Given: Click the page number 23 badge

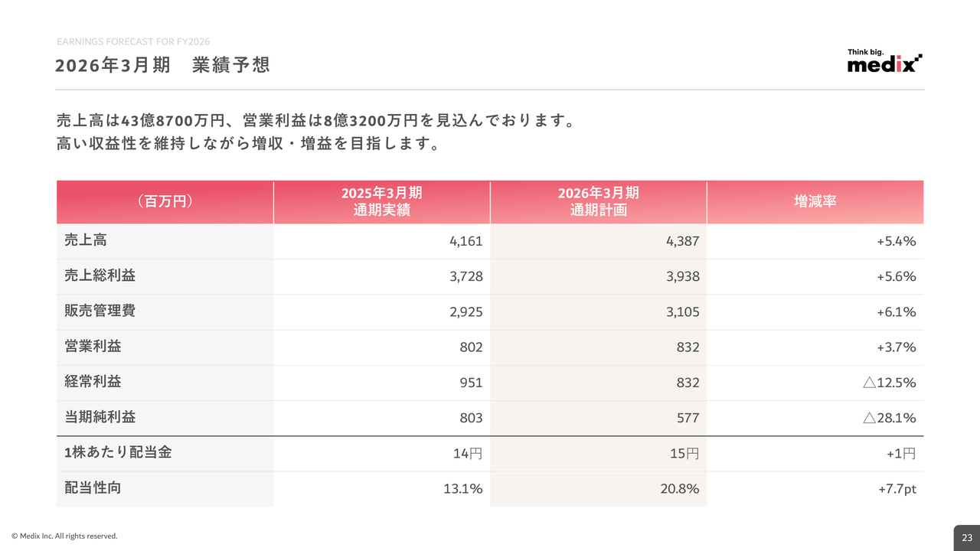Looking at the screenshot, I should click(967, 538).
